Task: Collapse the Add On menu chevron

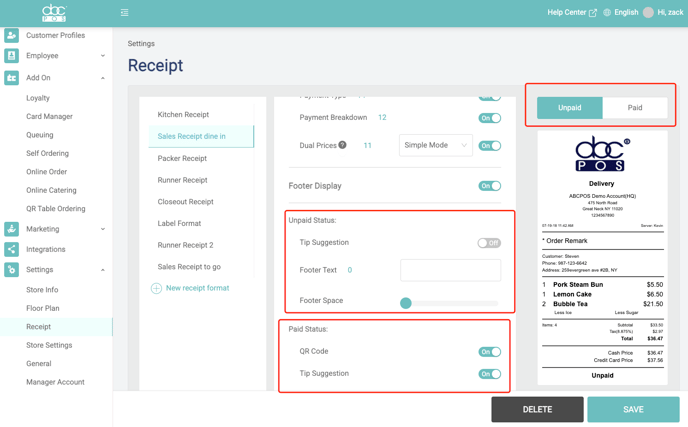Action: coord(103,78)
